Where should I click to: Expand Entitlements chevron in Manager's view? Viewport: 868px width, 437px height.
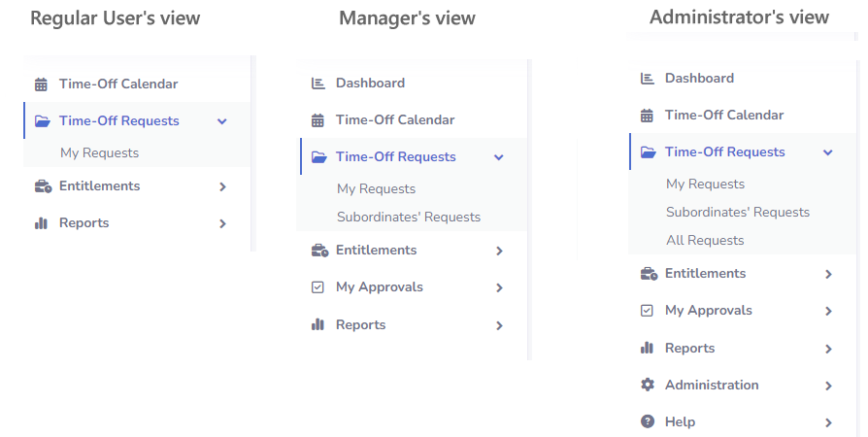pyautogui.click(x=499, y=251)
